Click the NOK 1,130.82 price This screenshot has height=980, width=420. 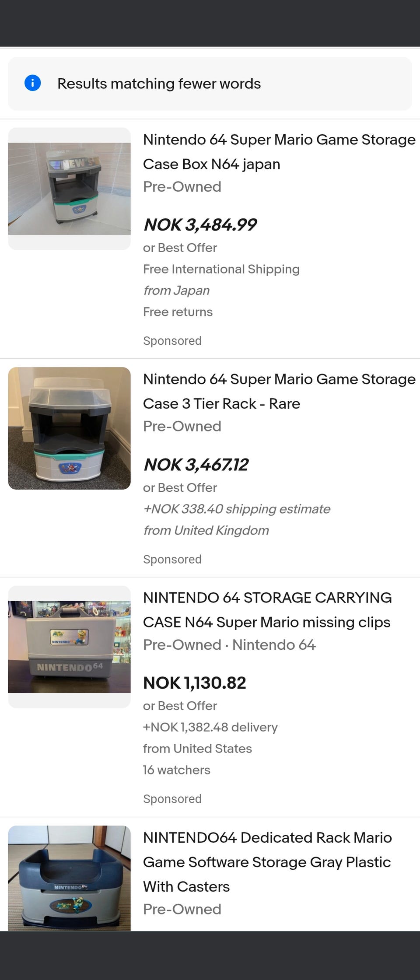195,682
